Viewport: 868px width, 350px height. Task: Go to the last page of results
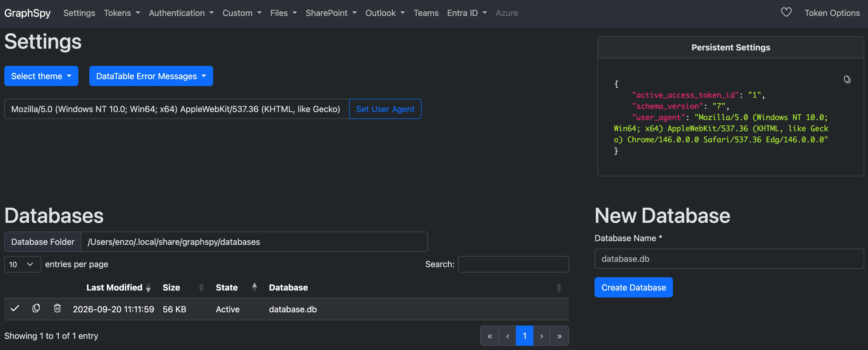click(x=559, y=336)
